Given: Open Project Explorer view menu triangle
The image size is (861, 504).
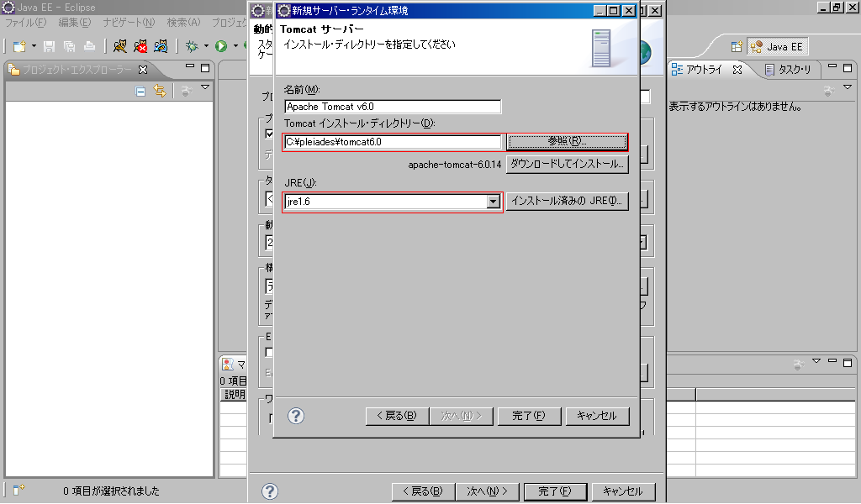Looking at the screenshot, I should [x=205, y=87].
